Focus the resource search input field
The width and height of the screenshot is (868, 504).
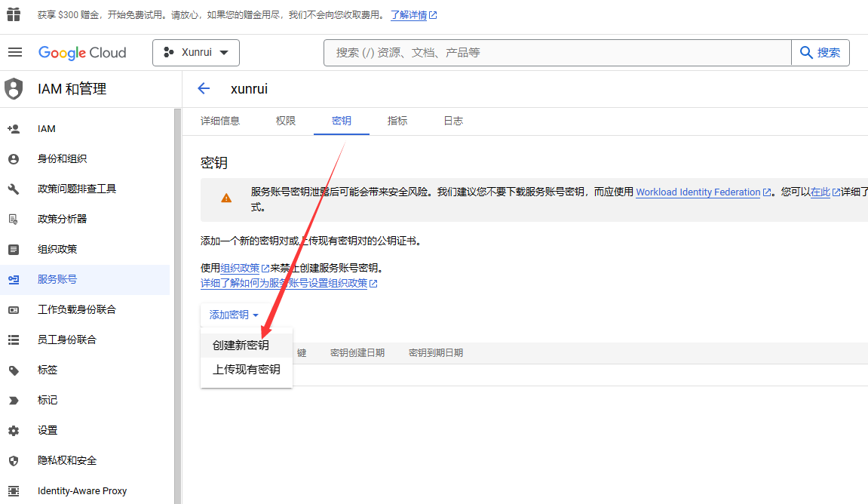tap(557, 53)
